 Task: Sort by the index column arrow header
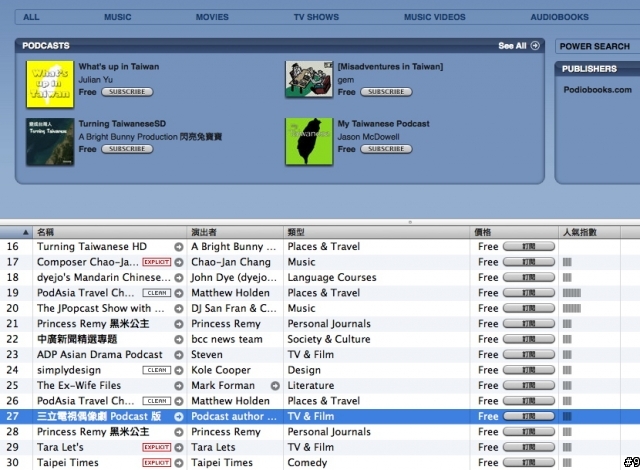[16, 232]
